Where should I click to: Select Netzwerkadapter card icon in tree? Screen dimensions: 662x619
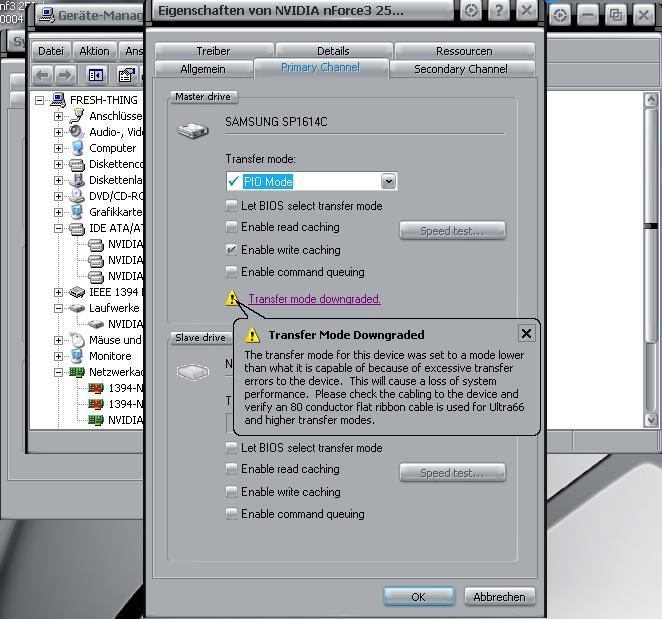(77, 372)
